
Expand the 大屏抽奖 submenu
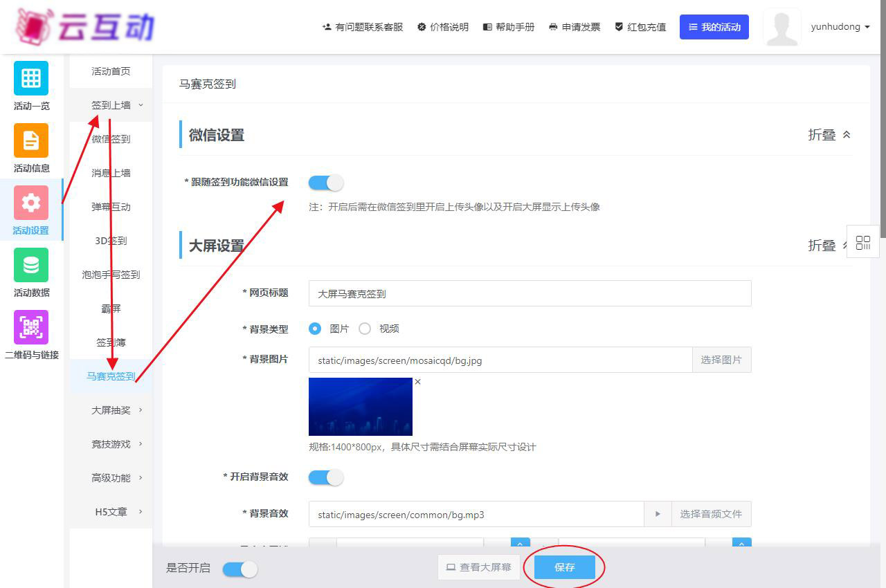116,410
